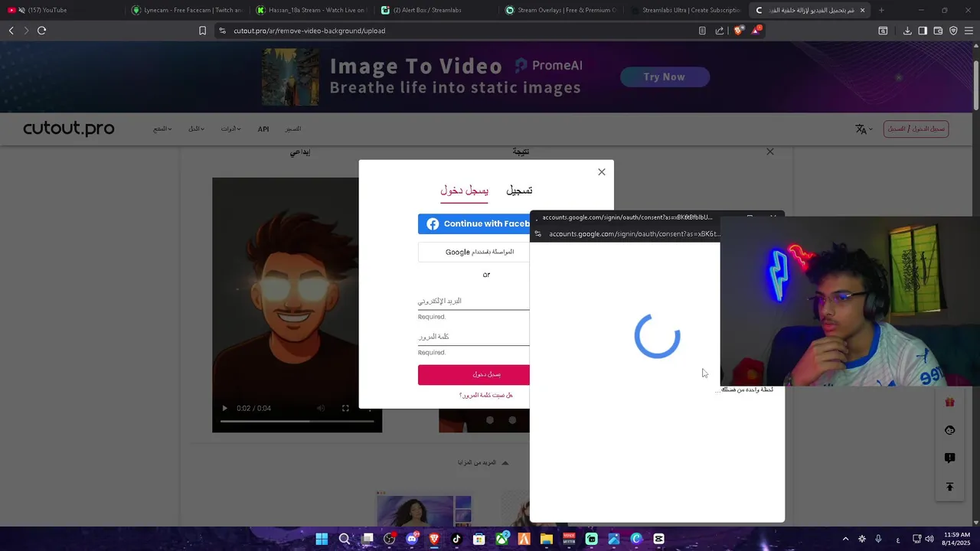The image size is (980, 551).
Task: Open the downloads icon in toolbar
Action: (907, 31)
